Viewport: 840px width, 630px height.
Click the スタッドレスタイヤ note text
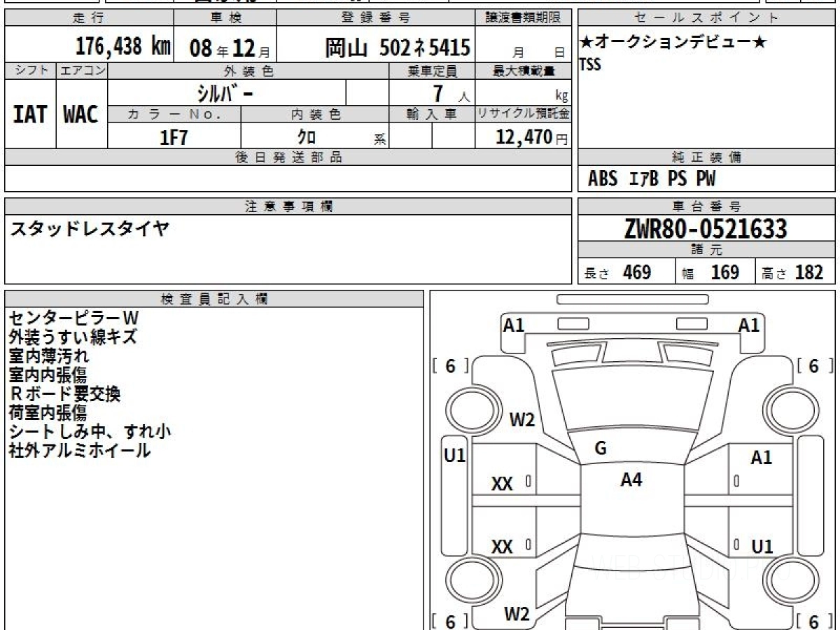coord(89,228)
